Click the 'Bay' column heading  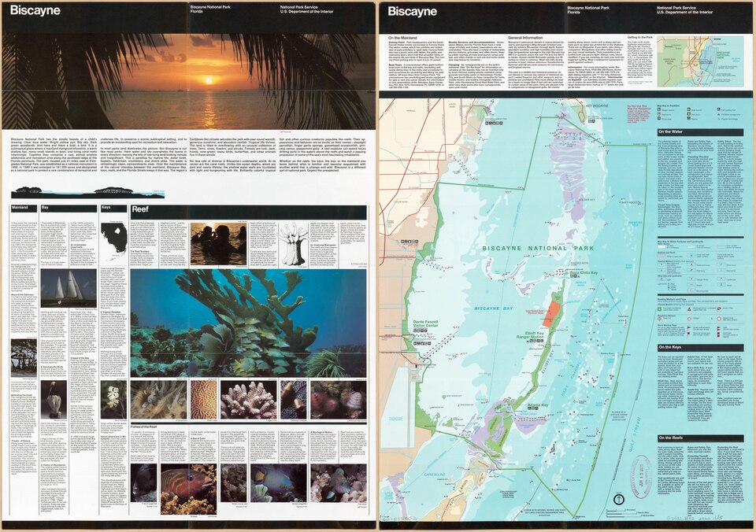[x=46, y=208]
